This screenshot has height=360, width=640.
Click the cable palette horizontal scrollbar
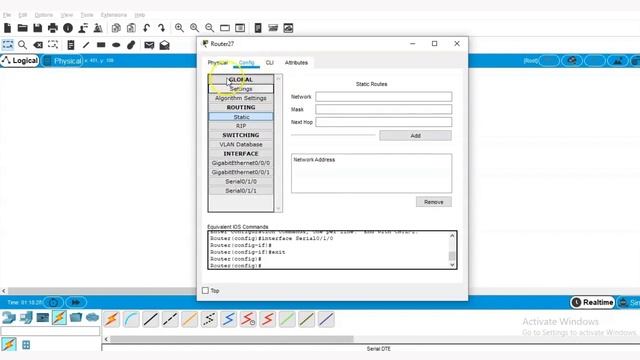[x=231, y=339]
